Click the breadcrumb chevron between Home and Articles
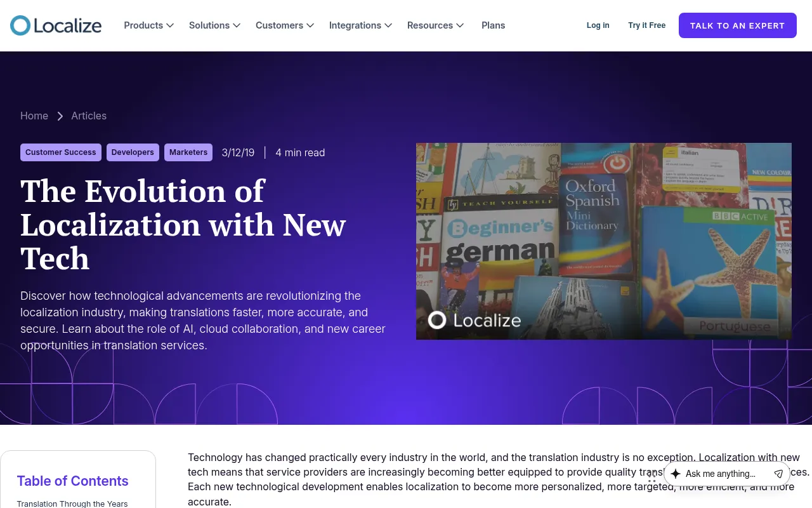This screenshot has width=812, height=508. [x=60, y=116]
